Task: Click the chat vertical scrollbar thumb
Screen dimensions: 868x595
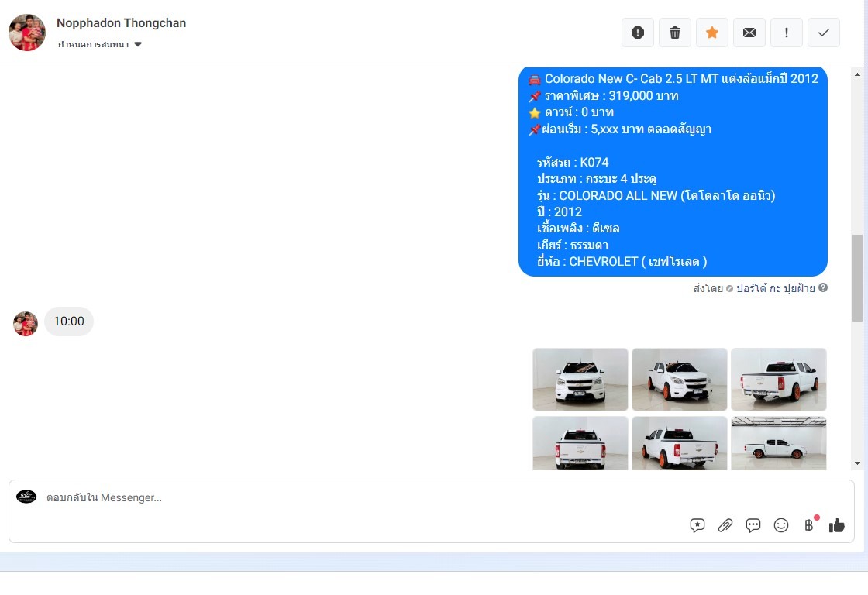Action: [x=857, y=278]
